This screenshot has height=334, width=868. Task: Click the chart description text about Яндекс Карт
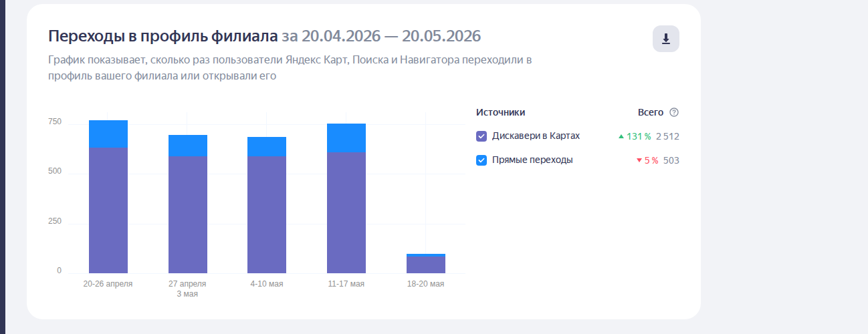pyautogui.click(x=290, y=68)
